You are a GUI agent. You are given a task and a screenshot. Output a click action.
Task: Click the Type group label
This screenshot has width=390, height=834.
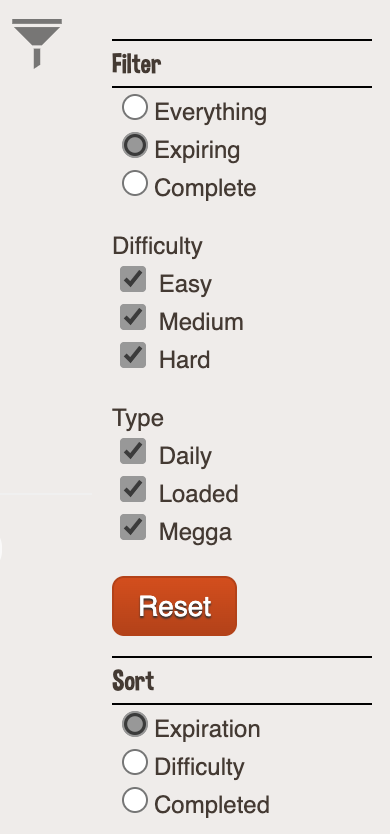[138, 418]
